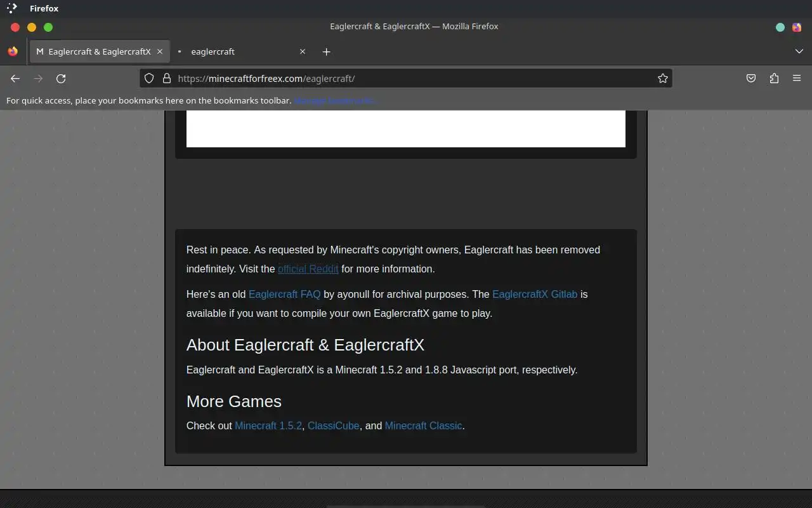Go back to the previous page
This screenshot has width=812, height=508.
pos(15,78)
